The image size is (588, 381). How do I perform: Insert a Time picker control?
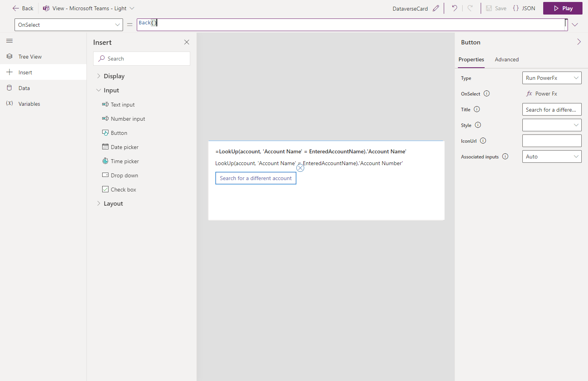(121, 161)
